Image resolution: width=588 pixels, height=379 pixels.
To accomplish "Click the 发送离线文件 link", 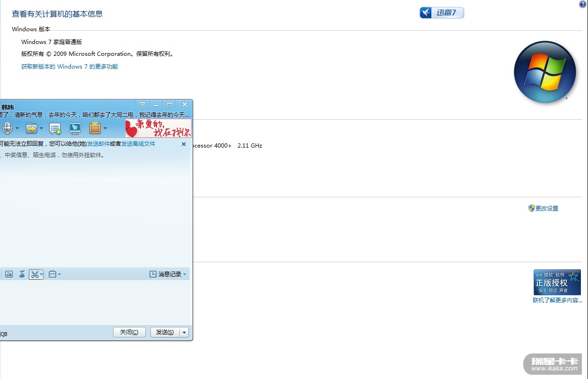I will pos(138,144).
